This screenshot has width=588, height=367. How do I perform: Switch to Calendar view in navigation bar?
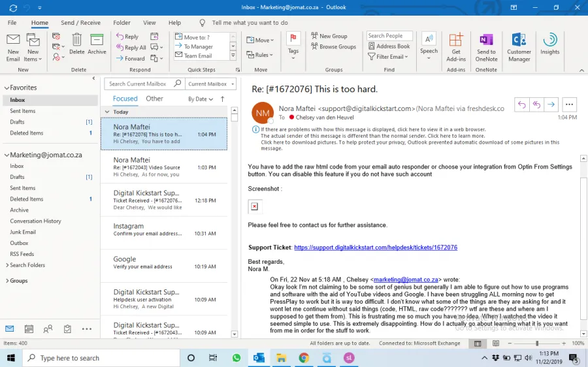(29, 328)
